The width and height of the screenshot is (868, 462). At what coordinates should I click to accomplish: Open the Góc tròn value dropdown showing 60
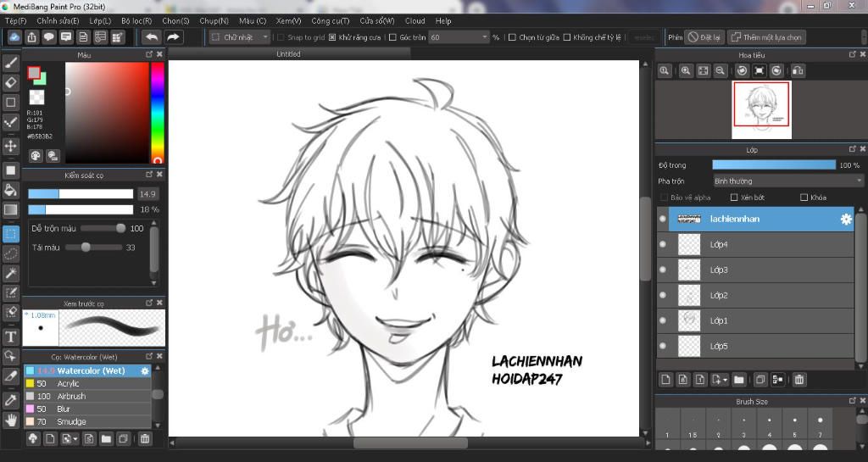point(459,37)
